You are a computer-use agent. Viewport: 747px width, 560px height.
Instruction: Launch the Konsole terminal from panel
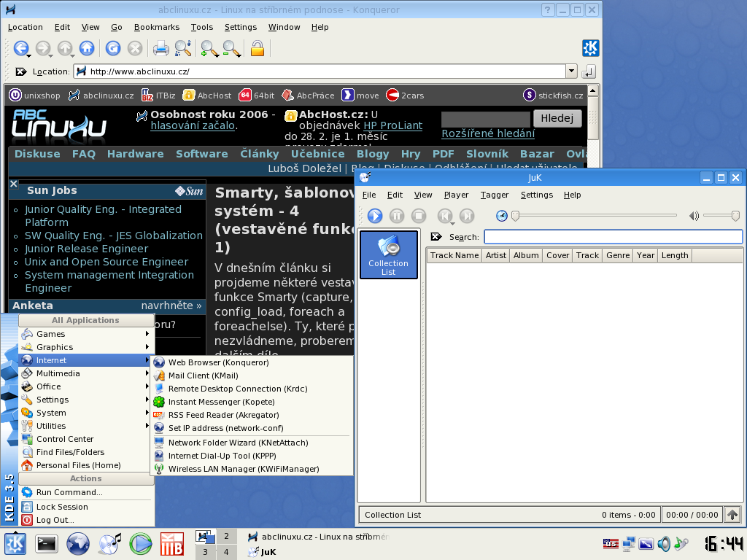click(47, 544)
